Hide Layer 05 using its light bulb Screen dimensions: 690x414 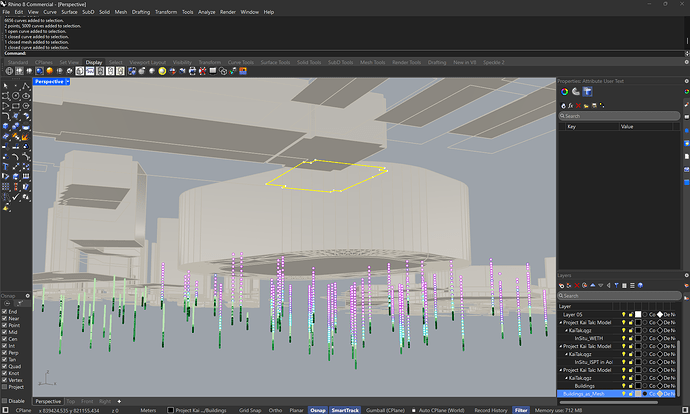[624, 315]
